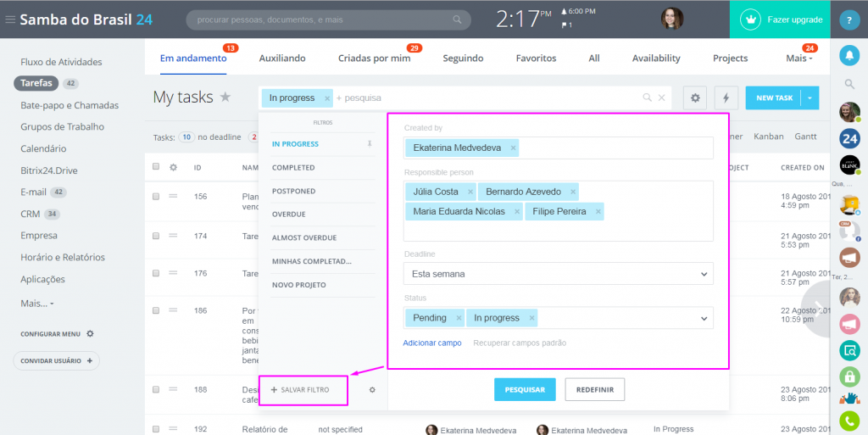Click CONVIDAR USUÁRIO button
The height and width of the screenshot is (435, 868).
[x=57, y=361]
